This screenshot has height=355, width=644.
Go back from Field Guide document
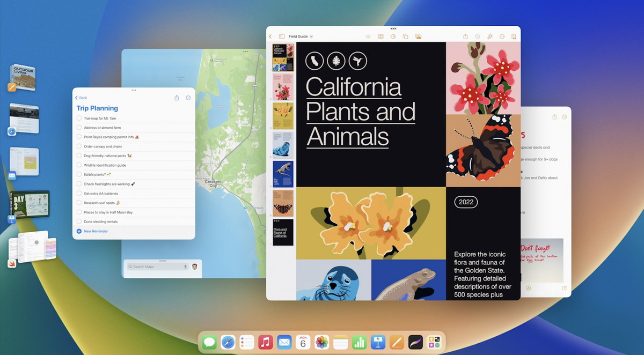point(270,36)
